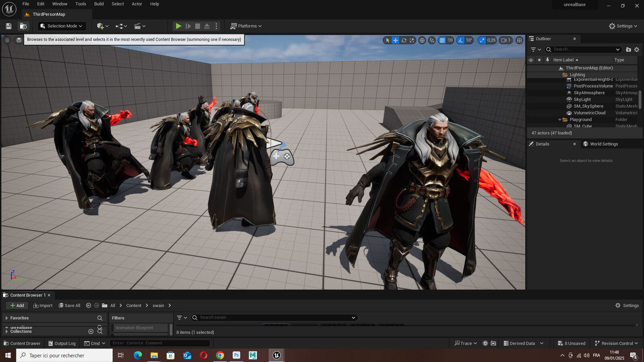The height and width of the screenshot is (362, 644).
Task: Open the Actor menu
Action: (137, 4)
